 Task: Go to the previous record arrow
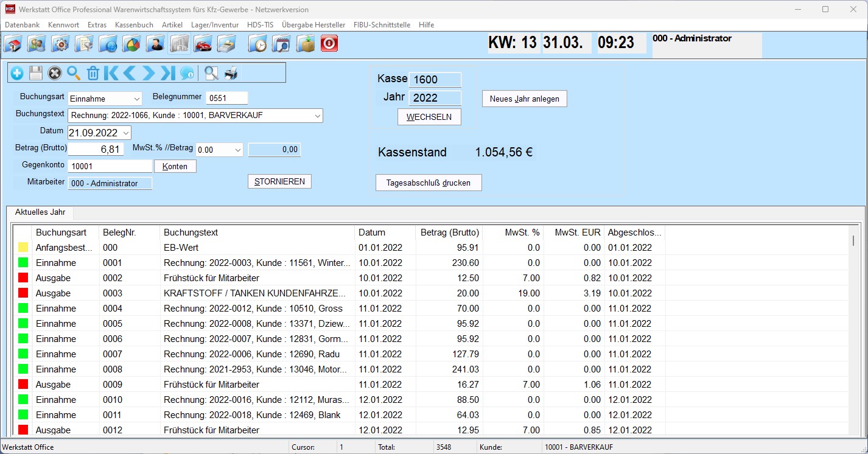tap(129, 74)
